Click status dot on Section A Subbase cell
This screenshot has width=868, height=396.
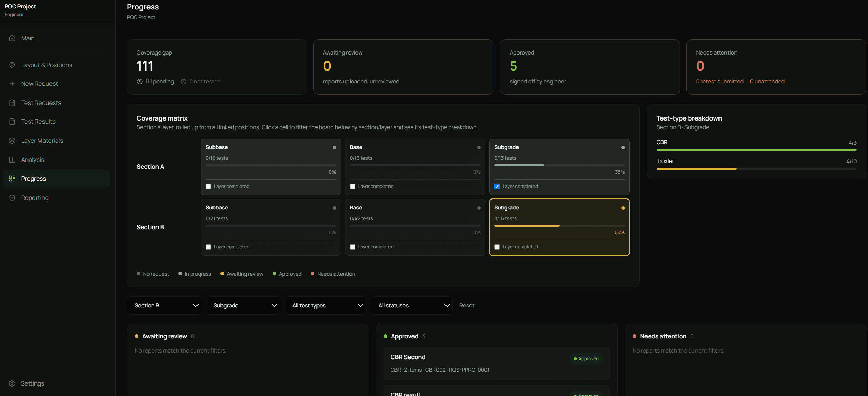click(335, 148)
